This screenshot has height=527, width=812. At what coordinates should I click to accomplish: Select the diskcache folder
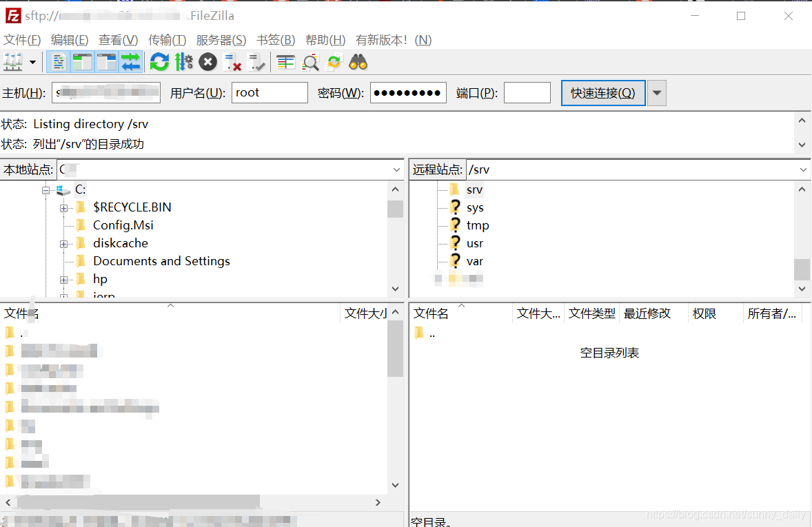121,242
